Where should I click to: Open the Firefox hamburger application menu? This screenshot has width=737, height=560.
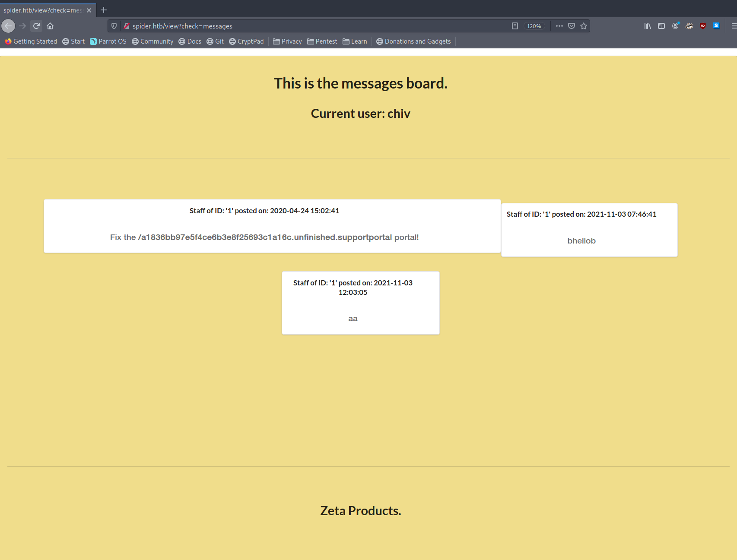coord(733,26)
